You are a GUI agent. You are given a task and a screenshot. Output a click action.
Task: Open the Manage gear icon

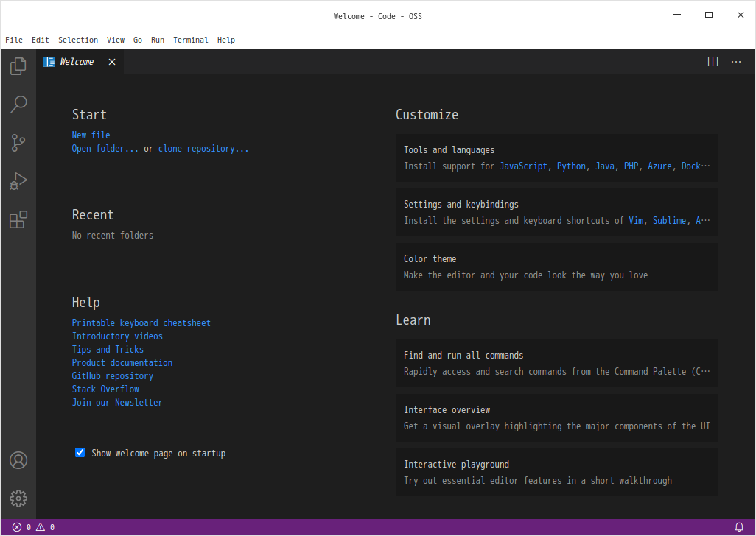tap(18, 498)
